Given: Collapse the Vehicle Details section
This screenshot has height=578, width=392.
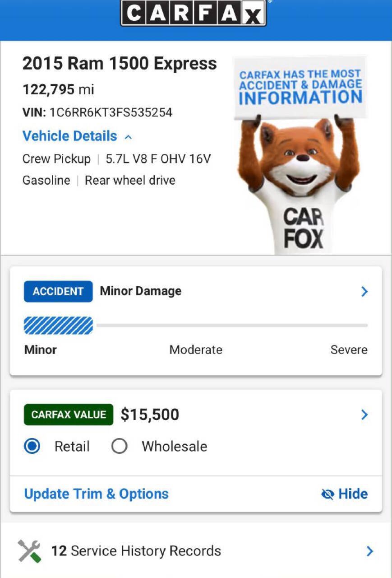Looking at the screenshot, I should 77,136.
